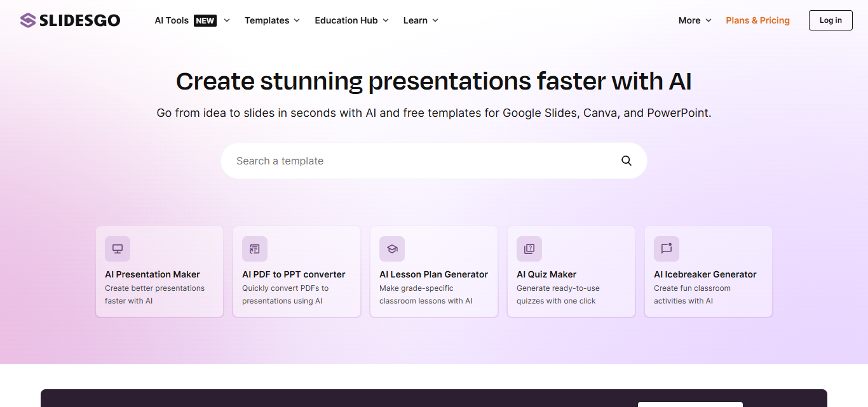Open the AI PDF to PPT converter title
Screen dimensions: 868x407
pyautogui.click(x=294, y=274)
